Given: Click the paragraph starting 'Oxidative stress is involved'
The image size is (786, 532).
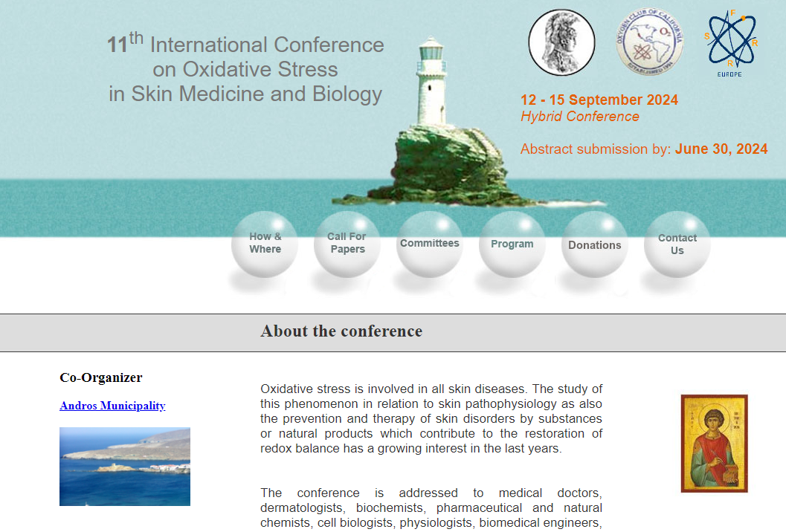Looking at the screenshot, I should (431, 418).
